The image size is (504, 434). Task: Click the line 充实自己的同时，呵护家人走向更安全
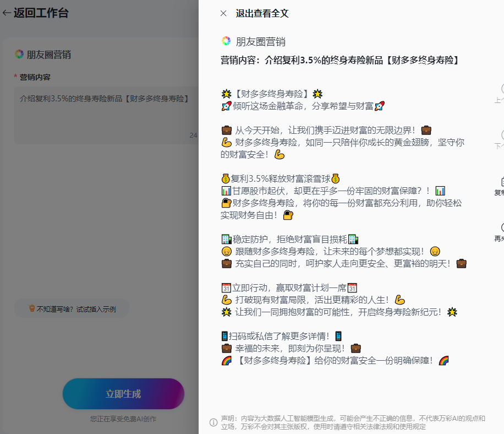[x=343, y=263]
